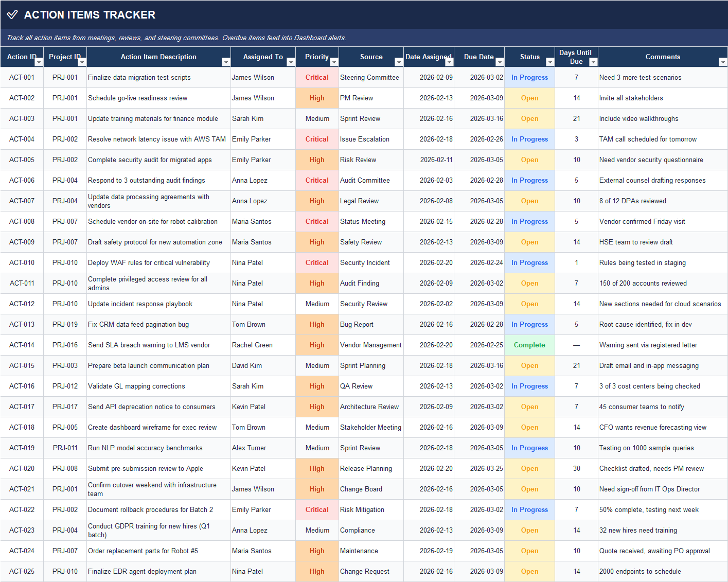Select 'Run NLP model accuracy benchmarks'
The width and height of the screenshot is (728, 582).
click(x=158, y=448)
